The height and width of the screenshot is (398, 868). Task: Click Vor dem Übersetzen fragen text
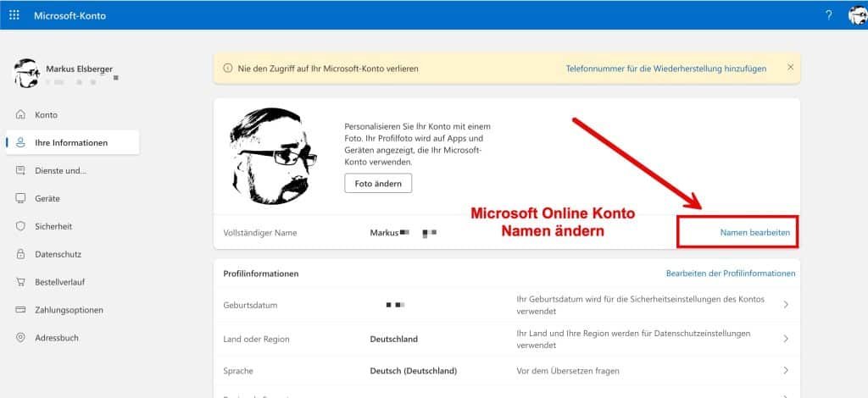coord(568,371)
